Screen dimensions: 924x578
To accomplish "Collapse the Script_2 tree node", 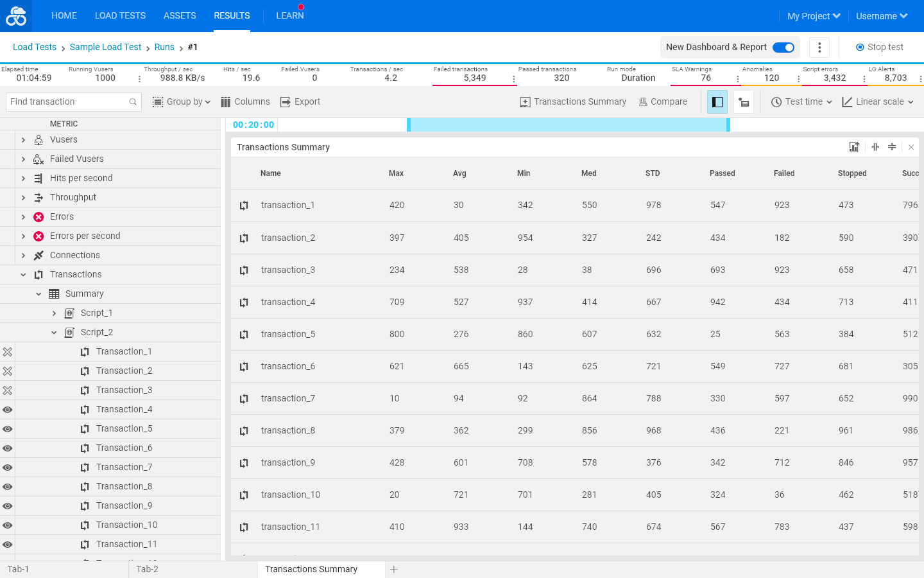I will (x=54, y=333).
